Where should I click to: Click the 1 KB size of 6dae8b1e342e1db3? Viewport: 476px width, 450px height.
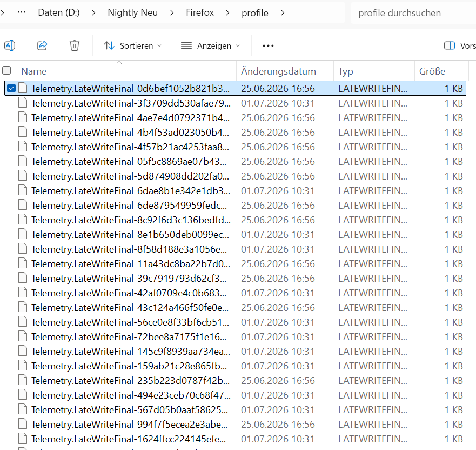click(453, 191)
